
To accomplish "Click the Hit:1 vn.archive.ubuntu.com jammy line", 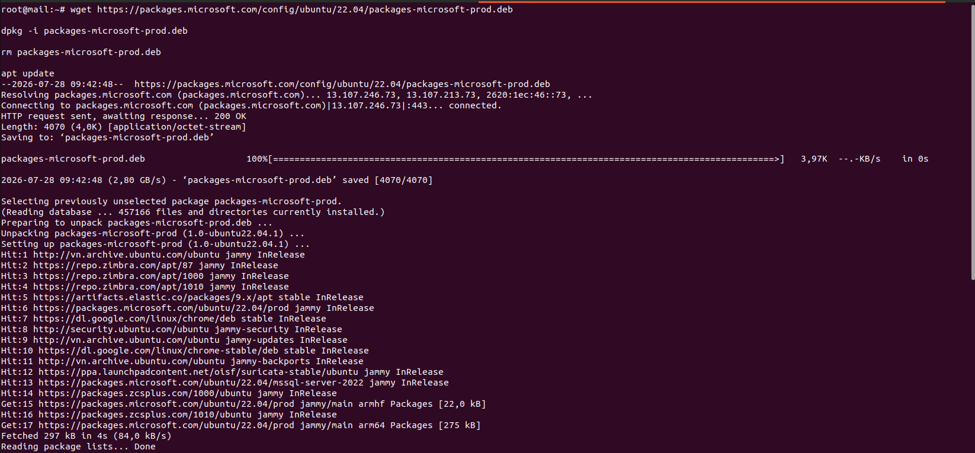I will [x=153, y=255].
